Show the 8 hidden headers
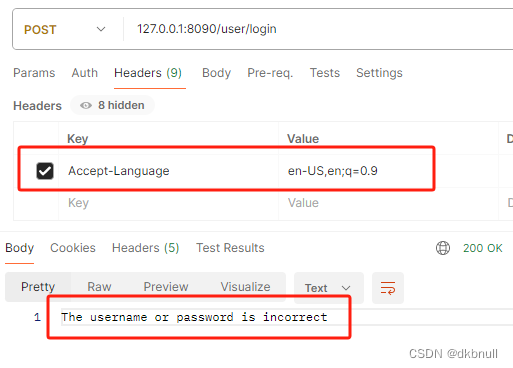The width and height of the screenshot is (513, 368). click(112, 105)
